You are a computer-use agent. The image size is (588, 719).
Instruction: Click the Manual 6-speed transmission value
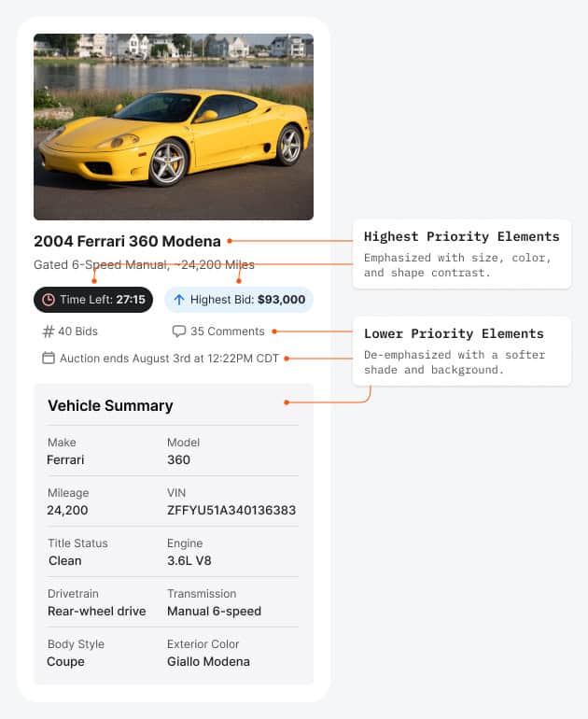(x=214, y=611)
